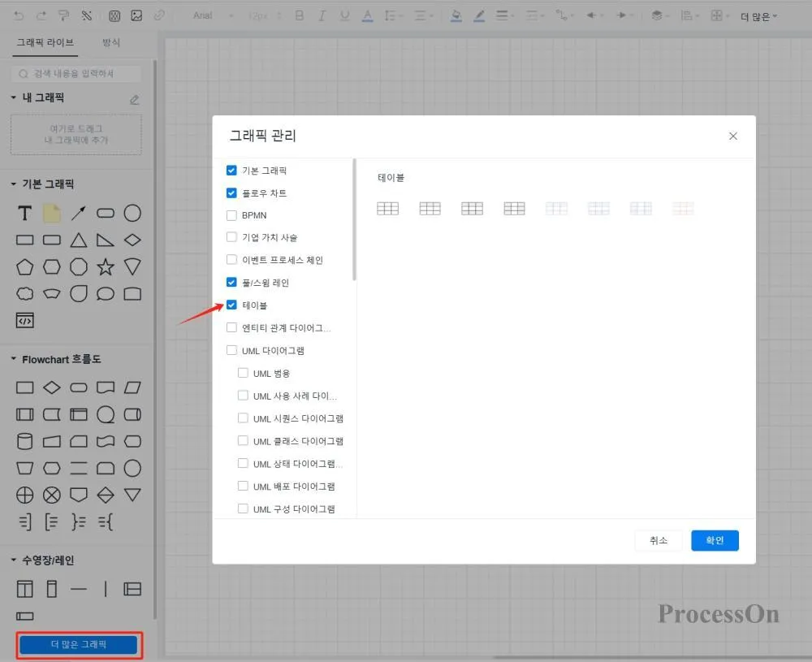
Task: Toggle italic text formatting
Action: click(322, 15)
